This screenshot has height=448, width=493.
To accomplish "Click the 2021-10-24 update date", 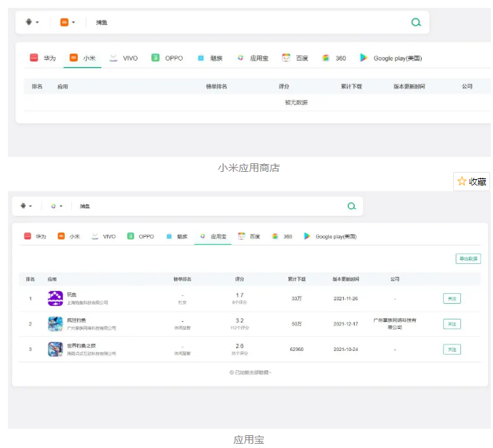I will click(345, 350).
